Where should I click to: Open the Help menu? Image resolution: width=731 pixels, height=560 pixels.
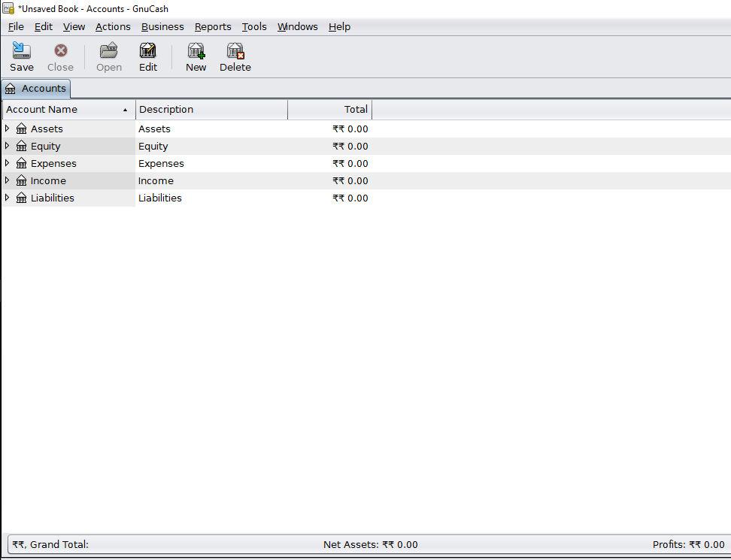coord(339,26)
